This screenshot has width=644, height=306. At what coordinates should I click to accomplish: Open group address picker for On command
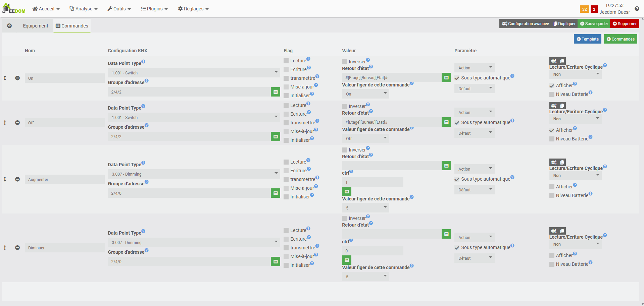(x=276, y=92)
